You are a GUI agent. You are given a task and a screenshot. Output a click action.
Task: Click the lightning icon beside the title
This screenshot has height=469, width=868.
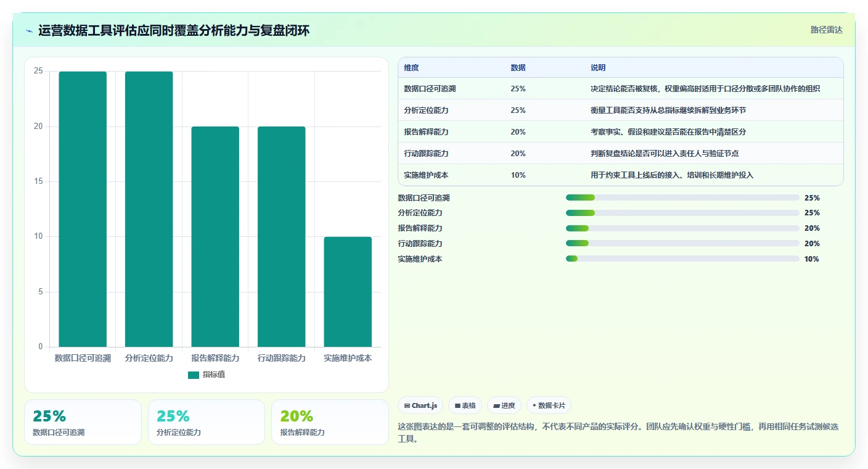(30, 31)
